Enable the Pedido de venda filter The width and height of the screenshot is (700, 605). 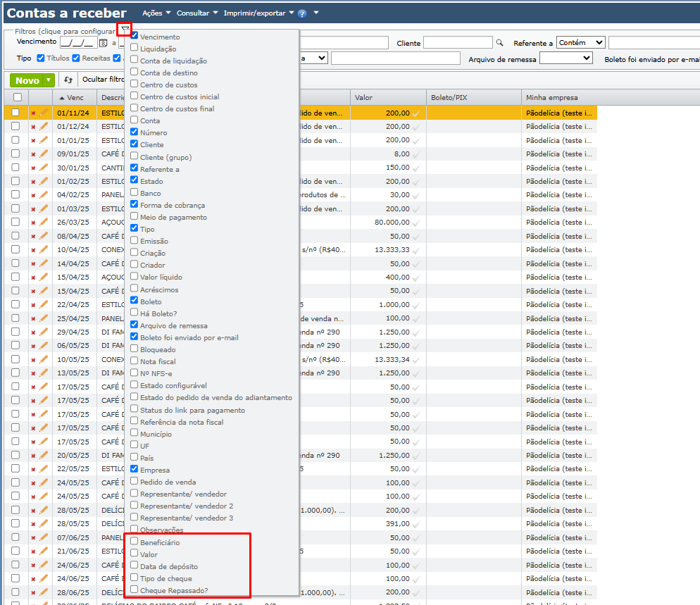[x=134, y=481]
